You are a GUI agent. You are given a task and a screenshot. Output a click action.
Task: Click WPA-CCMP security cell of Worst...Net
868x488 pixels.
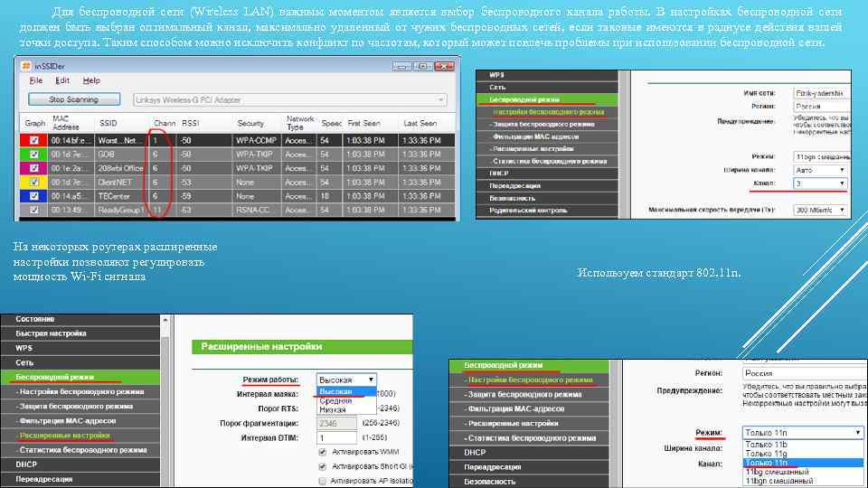258,141
